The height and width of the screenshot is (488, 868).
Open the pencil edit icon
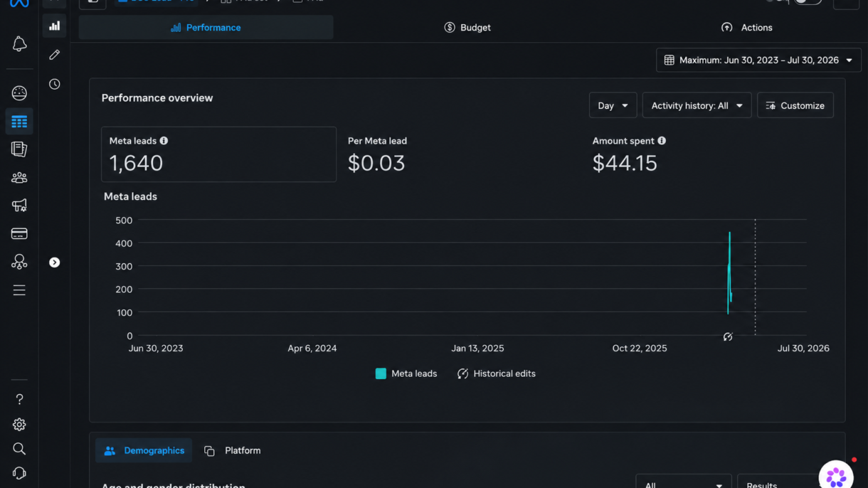click(55, 55)
